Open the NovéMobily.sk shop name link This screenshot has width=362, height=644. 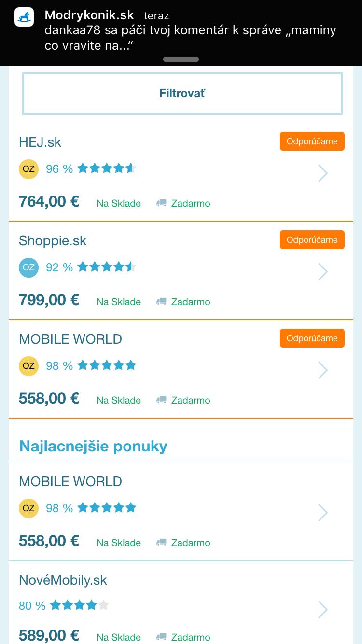(x=63, y=580)
